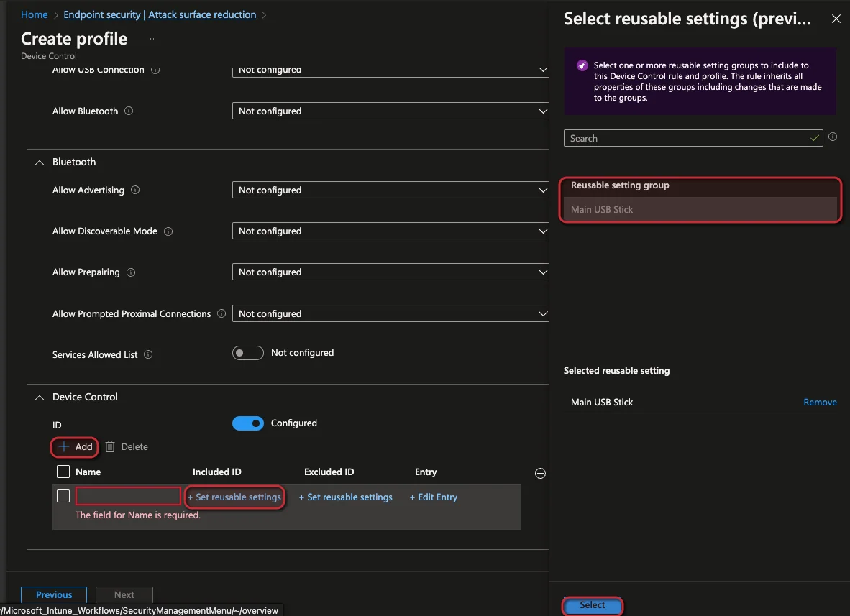The width and height of the screenshot is (850, 616).
Task: Click the Next button
Action: (124, 595)
